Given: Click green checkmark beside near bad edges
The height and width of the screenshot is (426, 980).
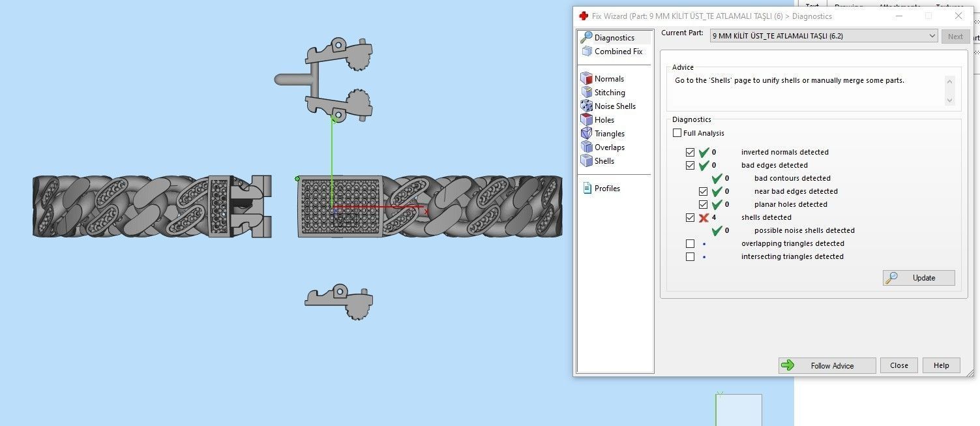Looking at the screenshot, I should (x=717, y=192).
